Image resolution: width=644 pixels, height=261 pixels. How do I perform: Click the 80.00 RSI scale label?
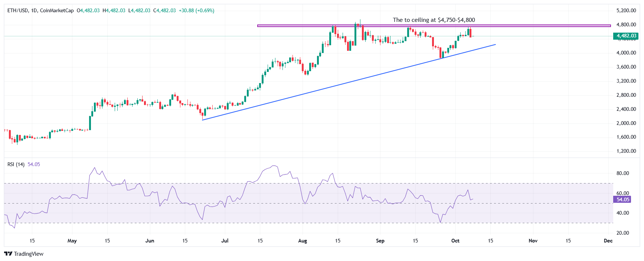click(x=622, y=173)
